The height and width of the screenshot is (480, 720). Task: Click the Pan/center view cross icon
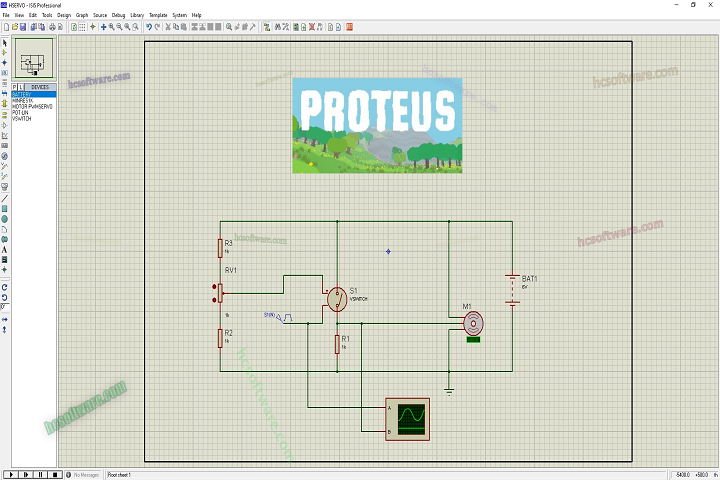(x=103, y=27)
